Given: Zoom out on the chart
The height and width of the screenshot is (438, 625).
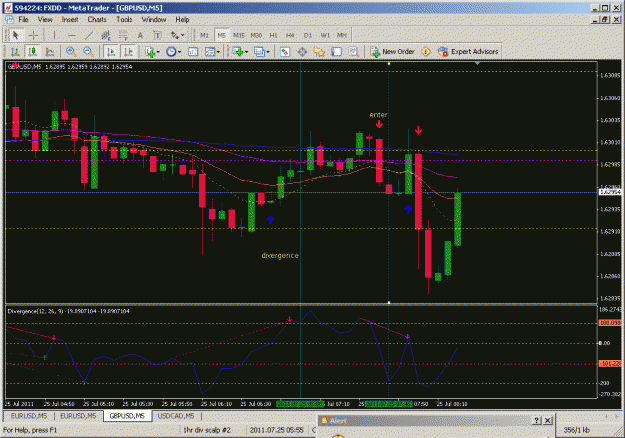Looking at the screenshot, I should (x=88, y=51).
